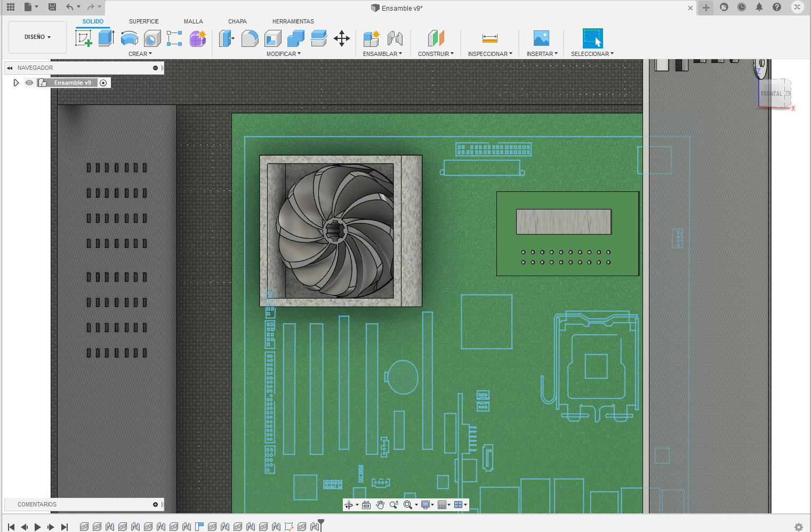
Task: Select the Shell tool
Action: [x=273, y=38]
